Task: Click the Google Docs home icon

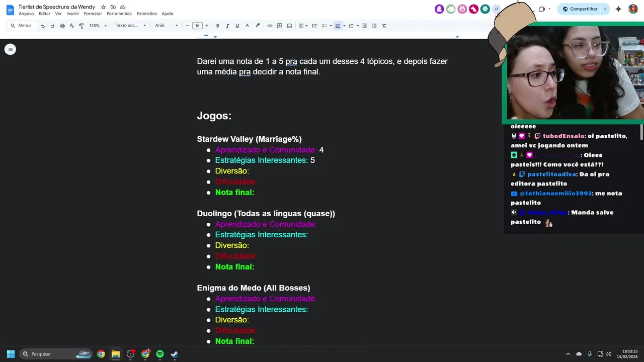Action: [x=10, y=10]
